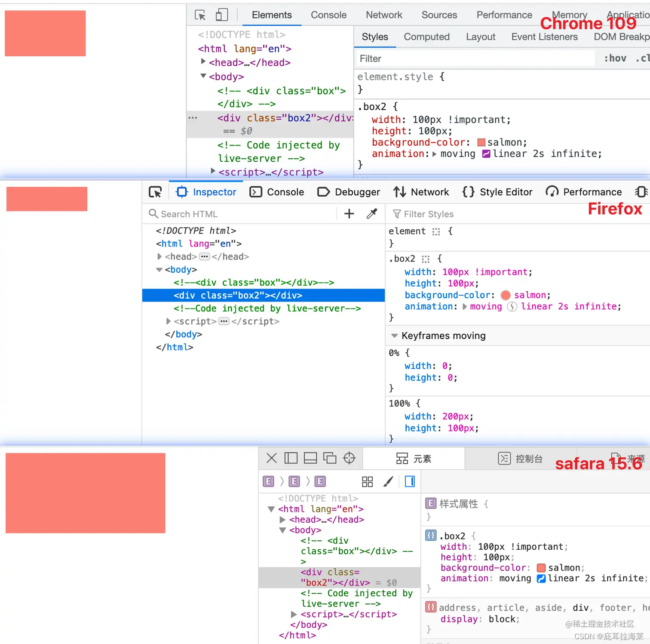Click Firefox add new node plus icon
This screenshot has width=650, height=644.
349,214
